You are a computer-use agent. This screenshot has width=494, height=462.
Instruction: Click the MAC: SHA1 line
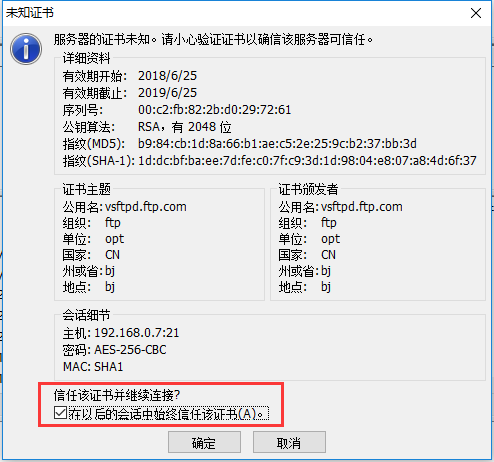pos(93,367)
